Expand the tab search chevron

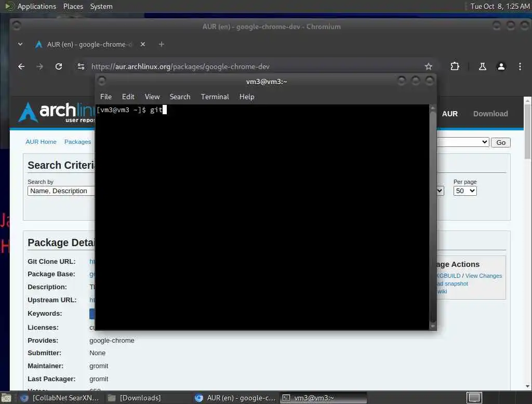tap(20, 44)
